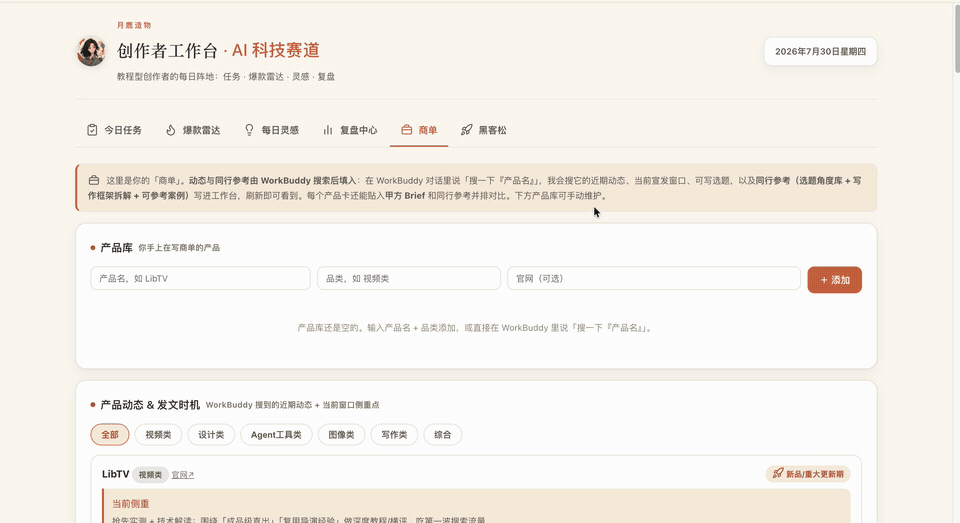
Task: Click the 产品库 section heading
Action: coord(116,247)
